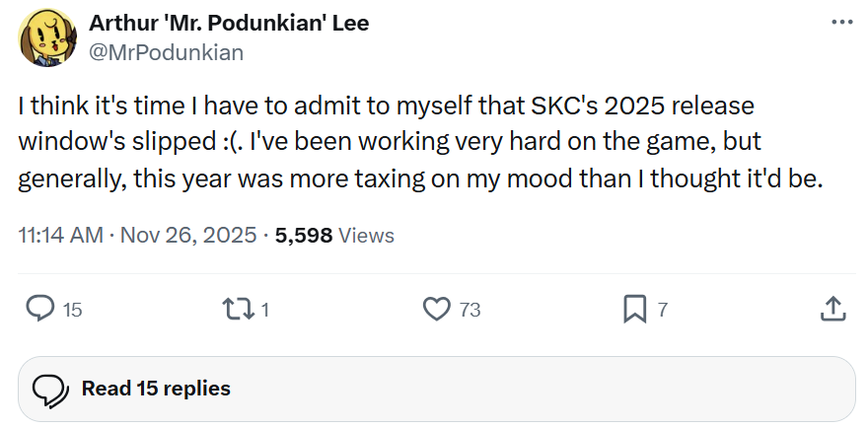Click the Read 15 replies button

[x=156, y=389]
